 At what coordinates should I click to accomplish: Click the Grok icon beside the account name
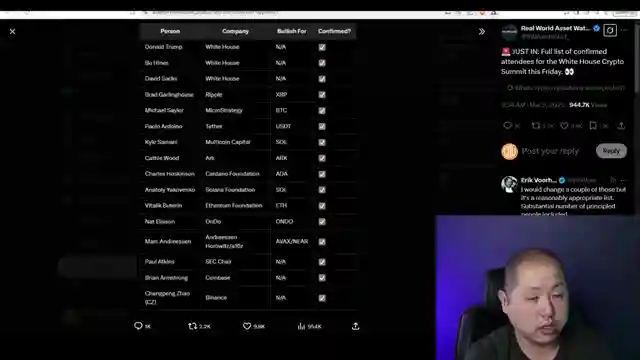[x=610, y=30]
